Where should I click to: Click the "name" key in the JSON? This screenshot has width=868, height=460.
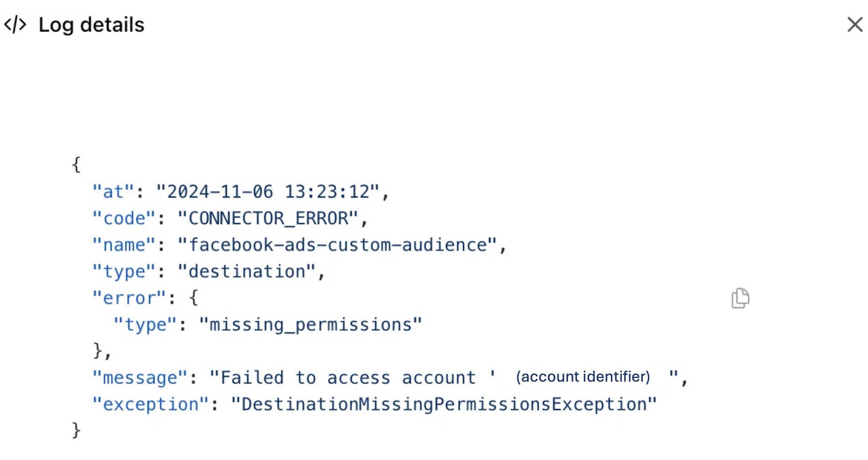[124, 245]
